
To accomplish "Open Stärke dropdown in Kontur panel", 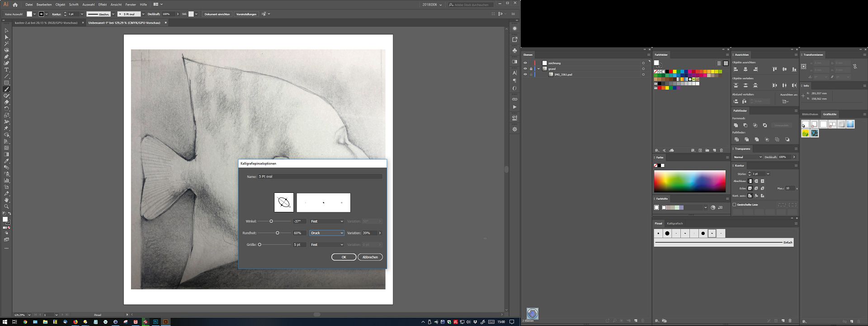I will click(x=768, y=174).
